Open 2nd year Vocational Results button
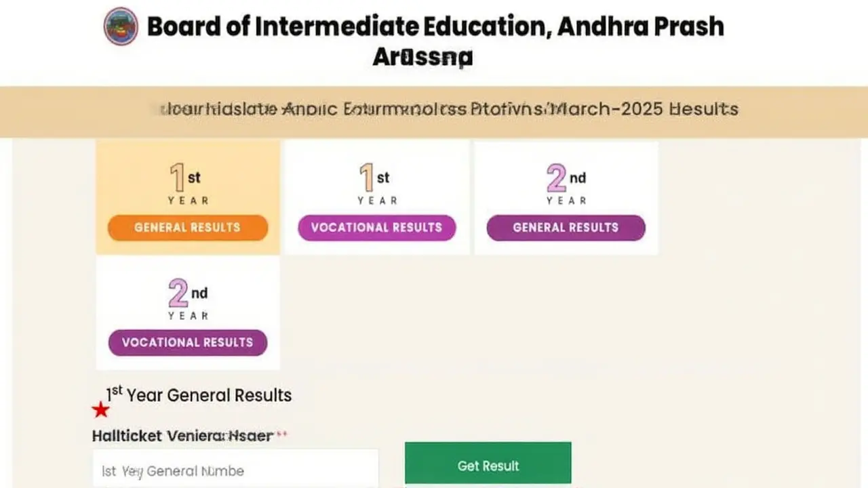Viewport: 868px width, 488px height. coord(187,342)
